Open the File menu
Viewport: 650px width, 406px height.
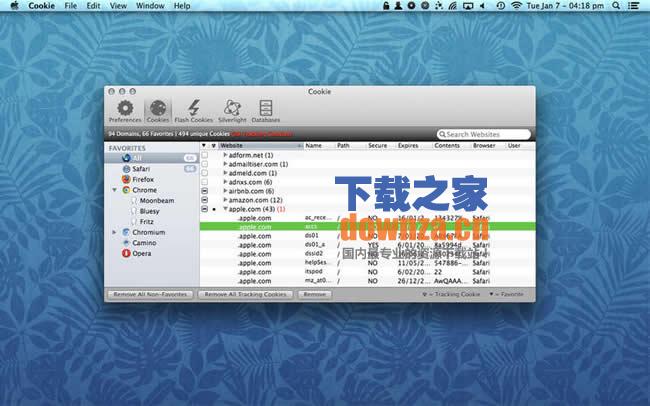pyautogui.click(x=70, y=5)
